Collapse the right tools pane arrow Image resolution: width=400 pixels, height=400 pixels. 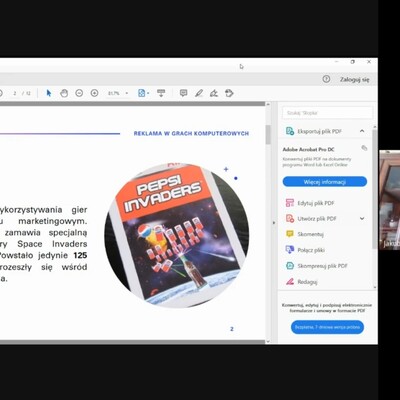[x=273, y=223]
